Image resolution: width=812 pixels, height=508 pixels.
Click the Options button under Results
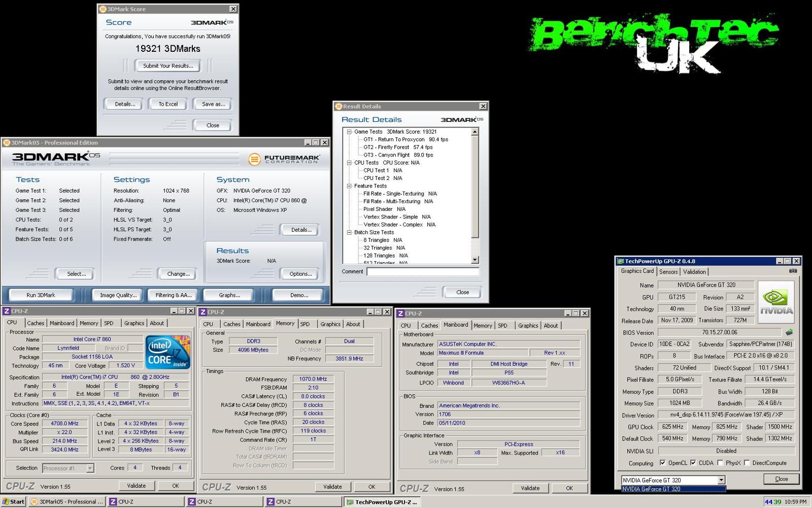pos(300,274)
